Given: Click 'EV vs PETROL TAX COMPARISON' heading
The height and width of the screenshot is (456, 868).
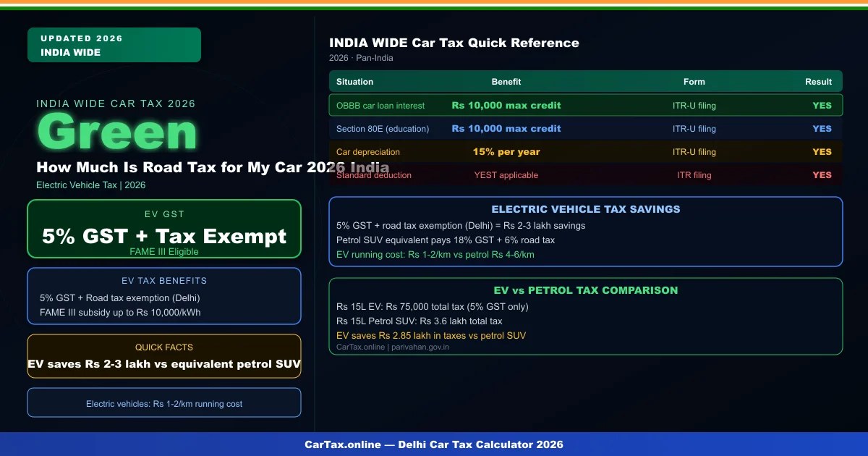Looking at the screenshot, I should [x=586, y=290].
